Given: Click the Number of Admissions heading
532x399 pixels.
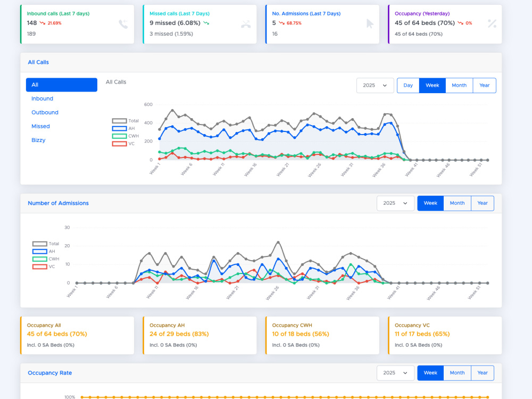Looking at the screenshot, I should click(58, 203).
